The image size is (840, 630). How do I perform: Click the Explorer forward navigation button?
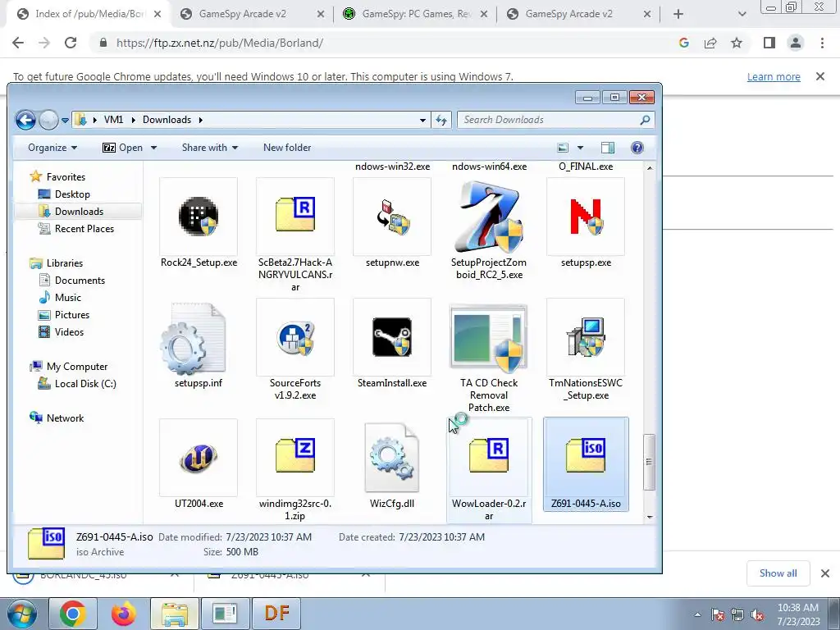48,120
